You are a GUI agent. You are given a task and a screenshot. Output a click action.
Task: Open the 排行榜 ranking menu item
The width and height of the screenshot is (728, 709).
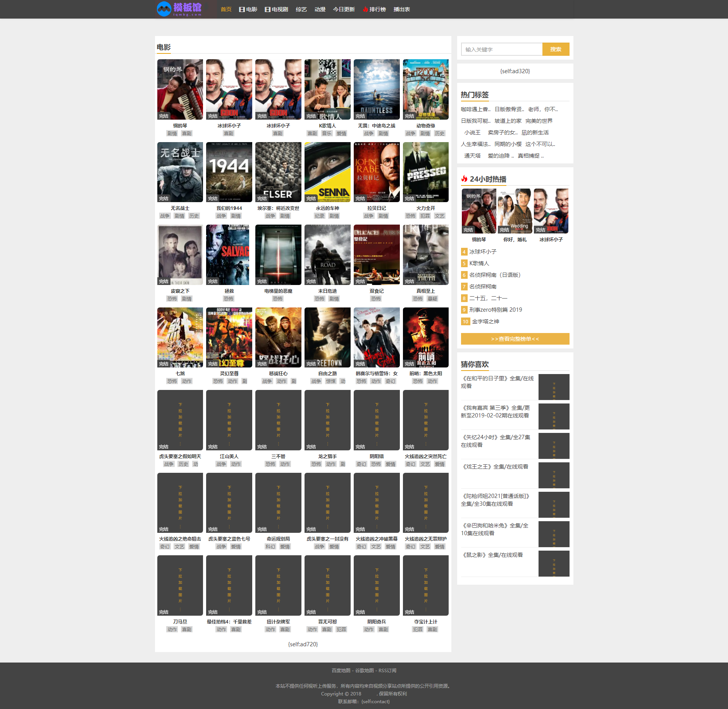point(374,9)
